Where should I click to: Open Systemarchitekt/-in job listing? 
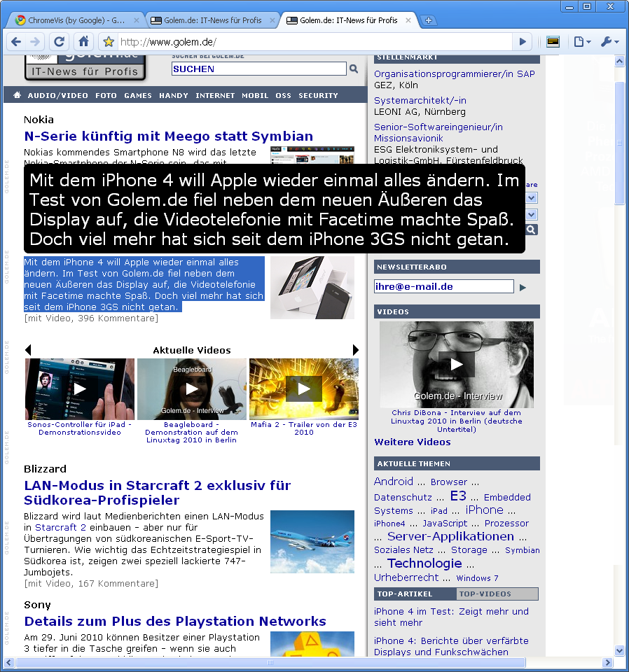[x=420, y=100]
